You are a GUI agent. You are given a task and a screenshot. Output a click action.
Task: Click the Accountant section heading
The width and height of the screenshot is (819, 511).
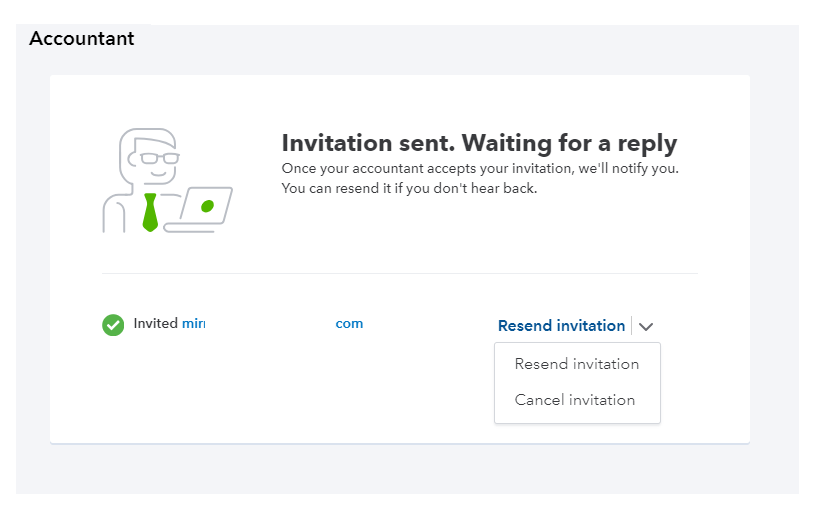(82, 39)
